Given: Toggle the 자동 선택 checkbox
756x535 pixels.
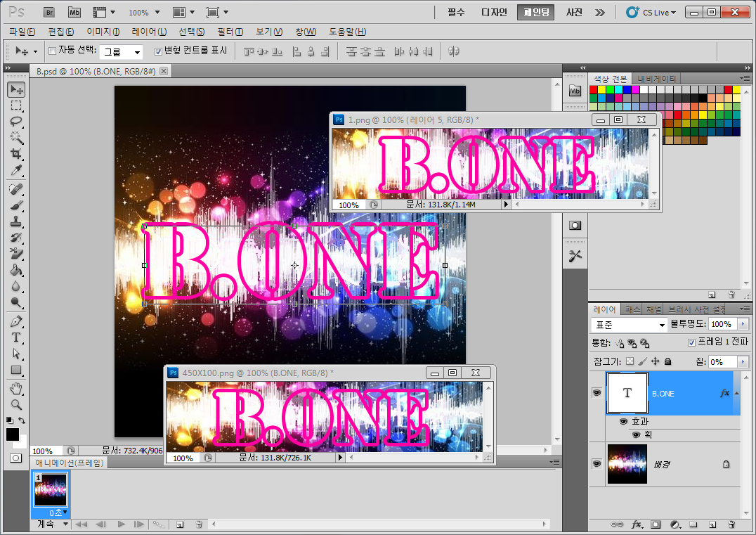Looking at the screenshot, I should pyautogui.click(x=53, y=51).
